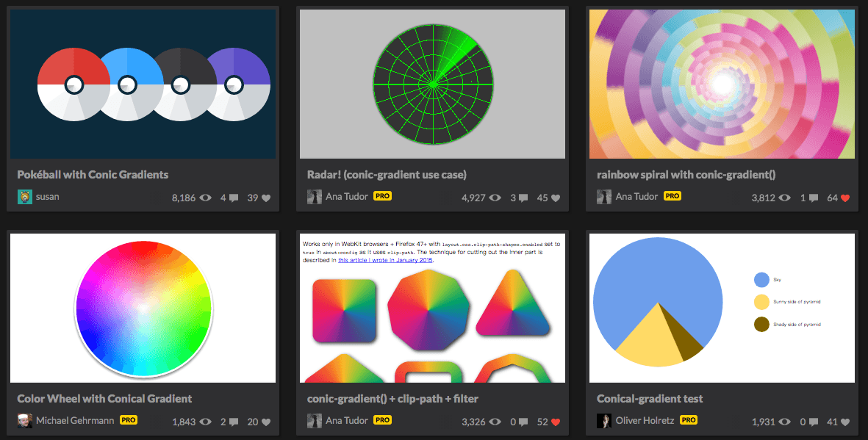Click Oliver Holretz's avatar icon
This screenshot has height=440, width=868.
click(x=604, y=421)
